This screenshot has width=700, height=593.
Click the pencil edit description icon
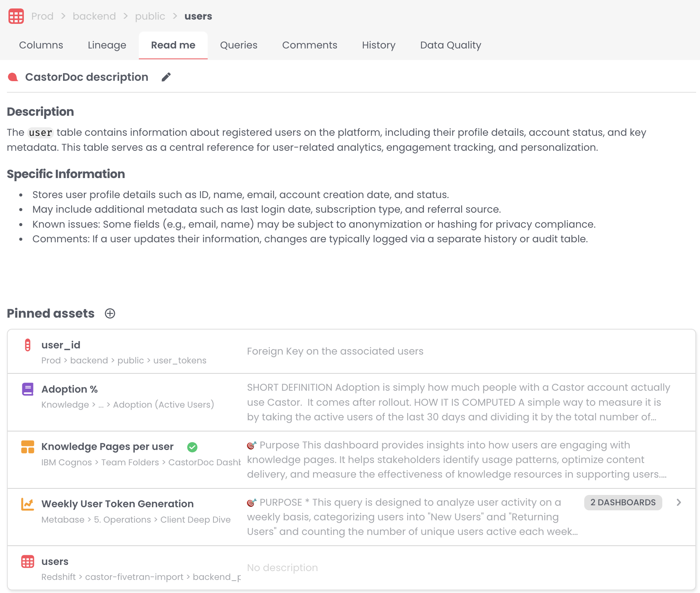pyautogui.click(x=166, y=77)
